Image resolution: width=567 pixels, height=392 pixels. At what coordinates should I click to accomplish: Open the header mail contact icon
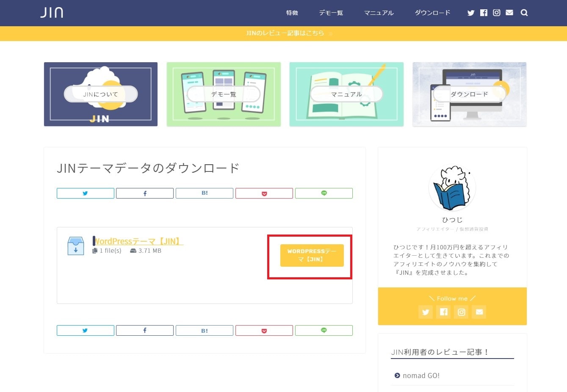[509, 13]
